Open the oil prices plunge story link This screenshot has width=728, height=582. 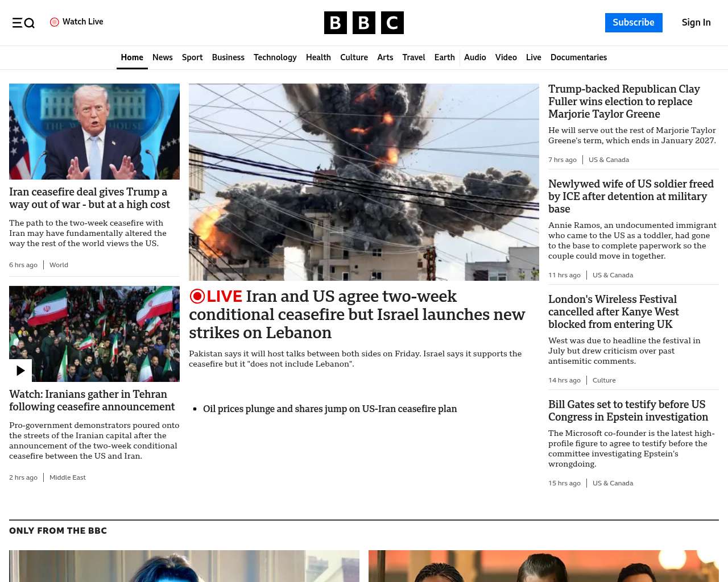pyautogui.click(x=330, y=409)
